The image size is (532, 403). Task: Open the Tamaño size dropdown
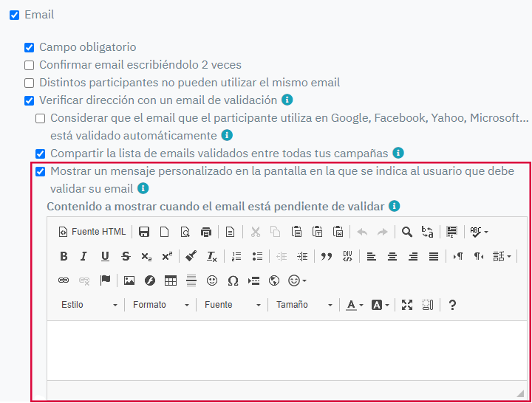[304, 305]
